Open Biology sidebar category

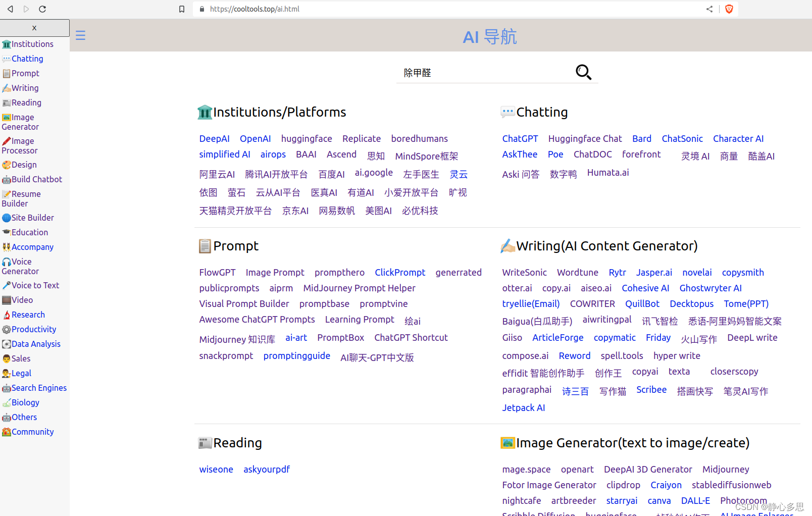(x=21, y=402)
